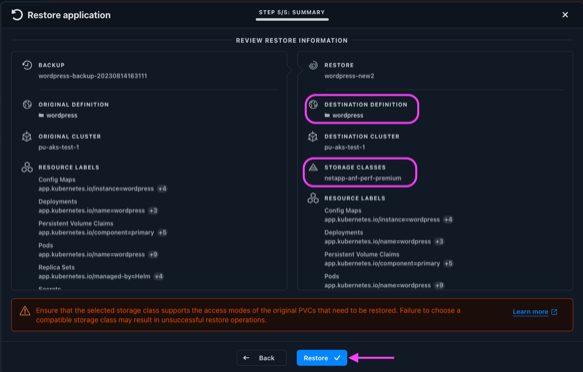This screenshot has width=583, height=372.
Task: Click destination app.kubernetes.io/instance=wordpress label
Action: [382, 220]
